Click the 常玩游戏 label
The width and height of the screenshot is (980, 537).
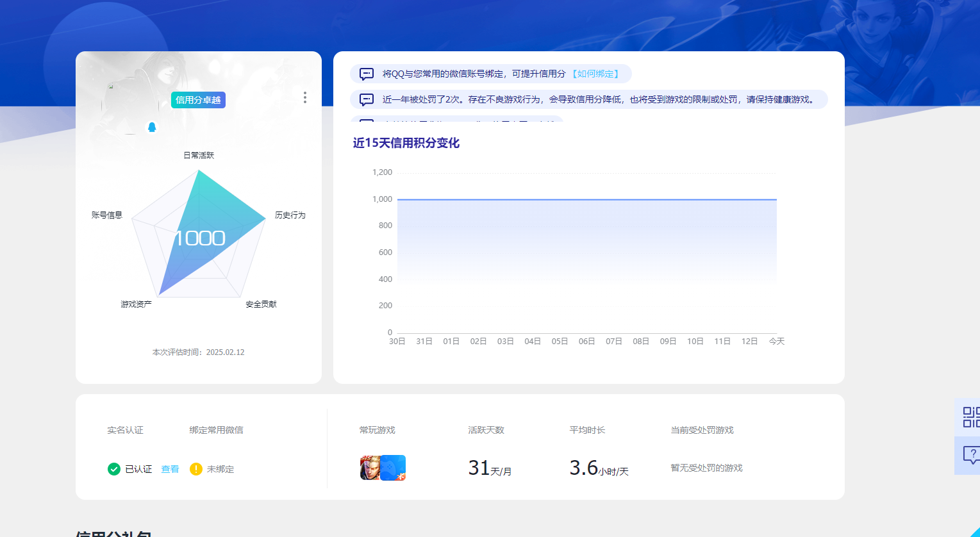click(378, 430)
